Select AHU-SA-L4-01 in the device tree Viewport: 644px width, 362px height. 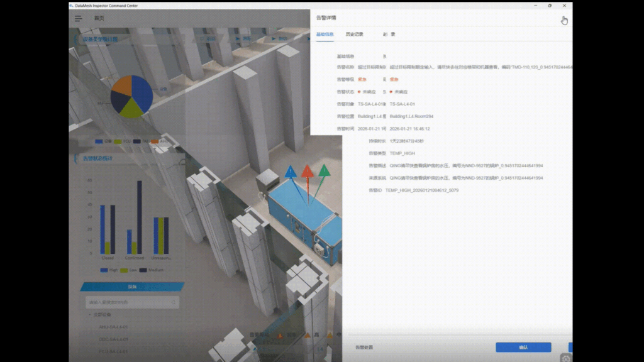click(113, 327)
